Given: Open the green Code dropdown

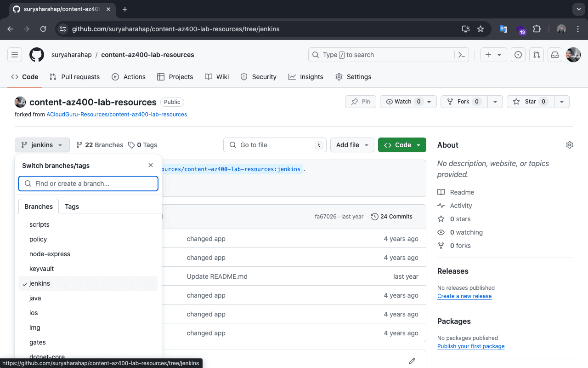Looking at the screenshot, I should click(x=402, y=145).
